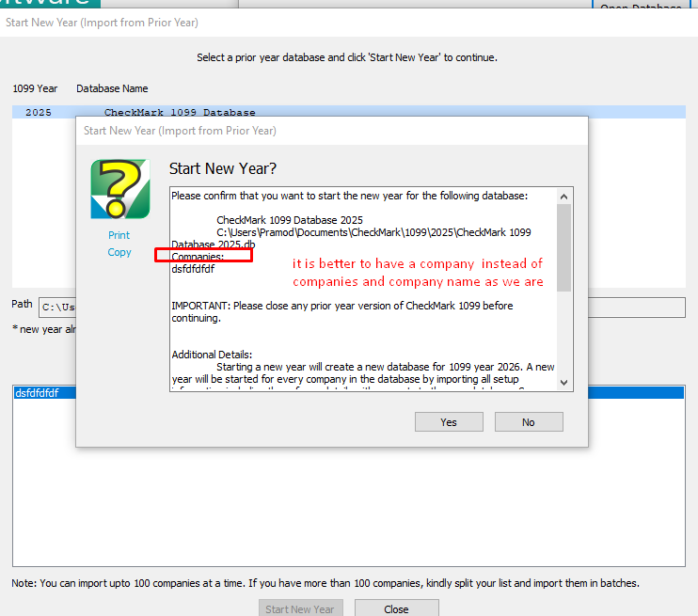Click the question mark dialog icon
The height and width of the screenshot is (616, 698).
coord(120,189)
